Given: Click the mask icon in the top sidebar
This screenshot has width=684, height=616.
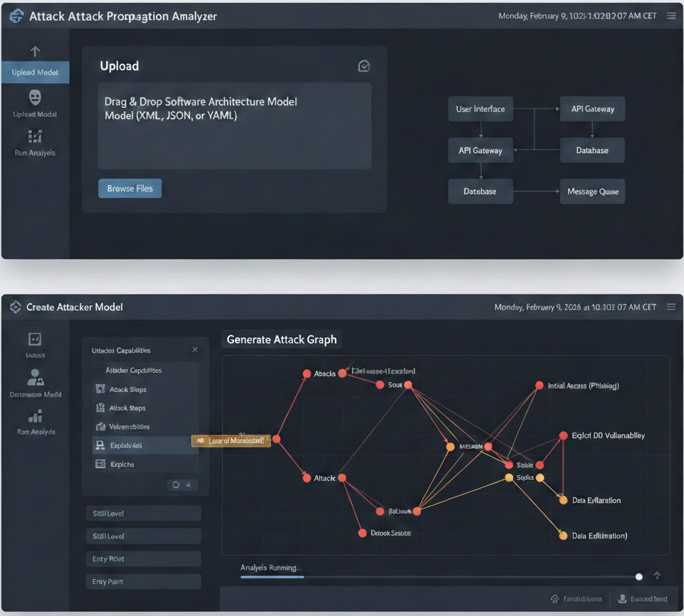Looking at the screenshot, I should pyautogui.click(x=35, y=97).
